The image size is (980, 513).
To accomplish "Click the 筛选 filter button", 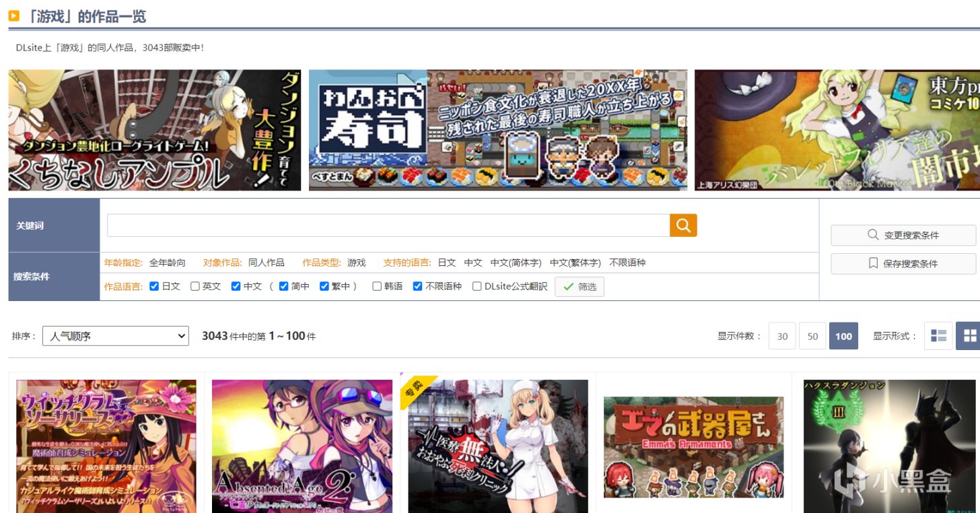I will [x=580, y=287].
